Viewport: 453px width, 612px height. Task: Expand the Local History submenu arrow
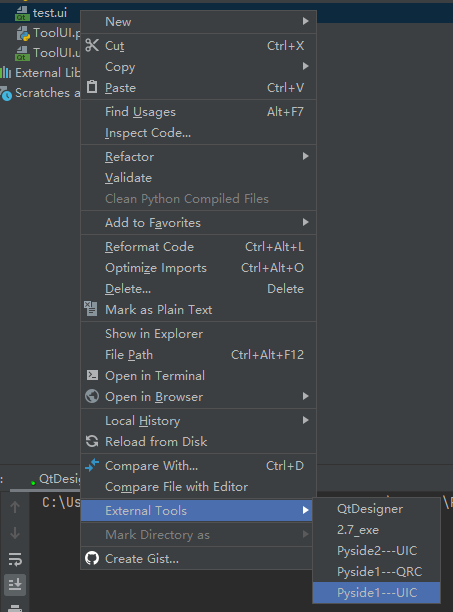point(306,420)
